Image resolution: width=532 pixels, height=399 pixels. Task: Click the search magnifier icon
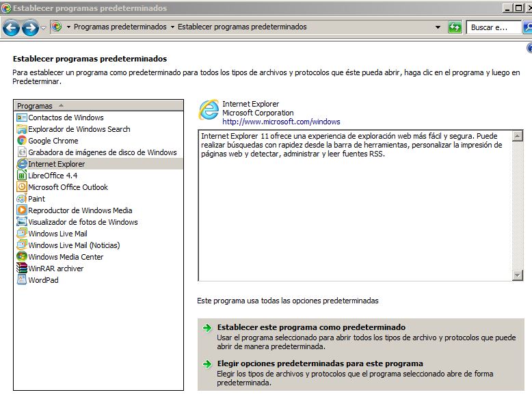coord(528,27)
